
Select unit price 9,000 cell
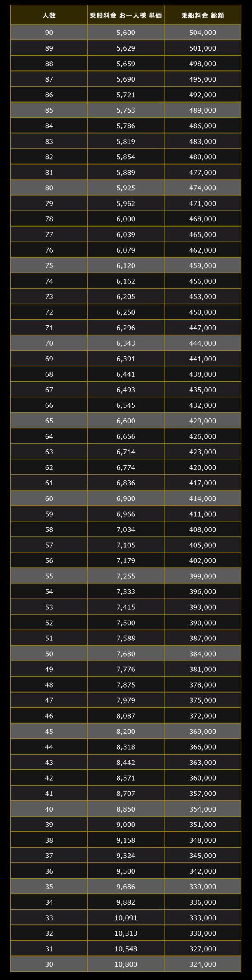[x=126, y=825]
